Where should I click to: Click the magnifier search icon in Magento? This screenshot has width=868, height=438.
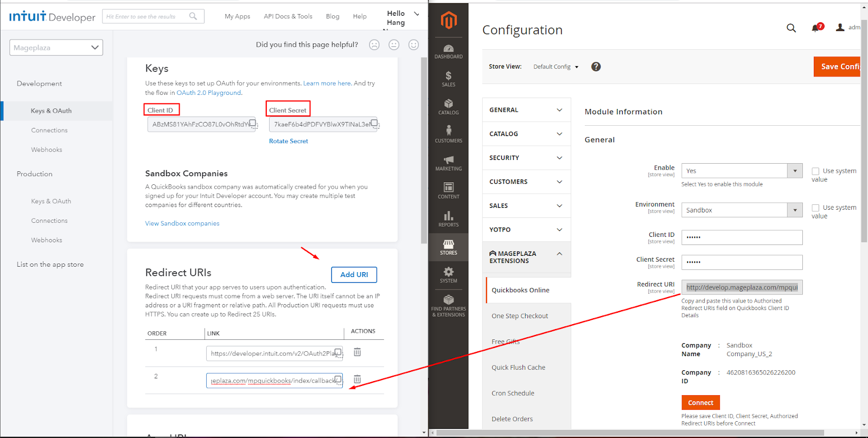791,28
